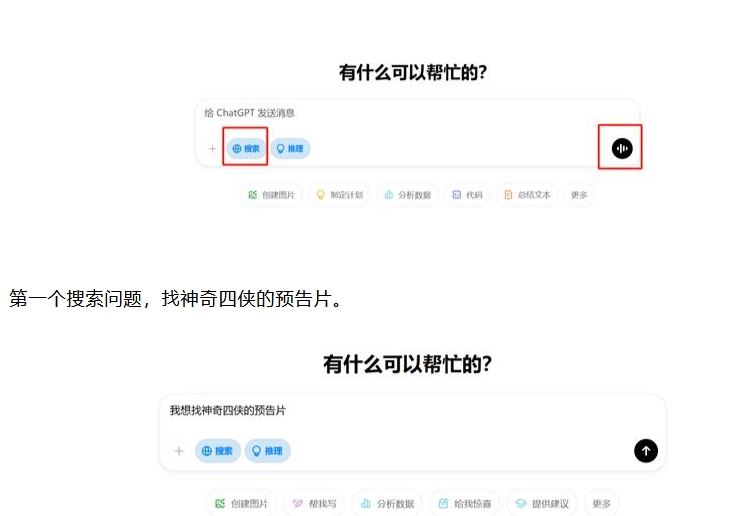Viewport: 735px width, 516px height.
Task: Click the plus attach icon in lower box
Action: 179,451
